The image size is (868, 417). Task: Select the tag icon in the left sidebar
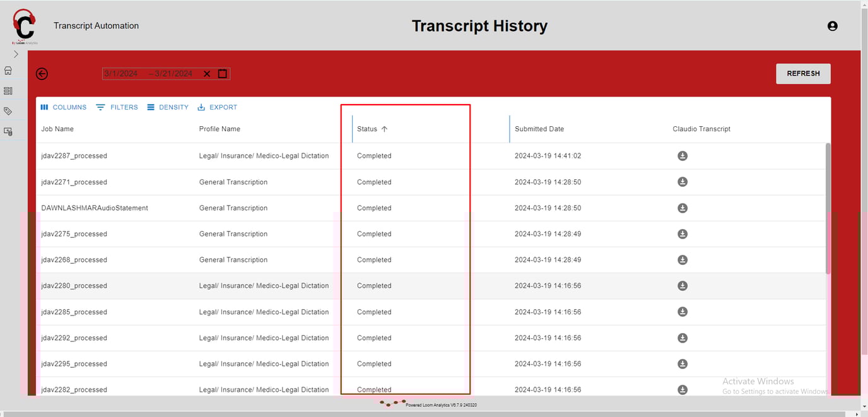pyautogui.click(x=8, y=110)
